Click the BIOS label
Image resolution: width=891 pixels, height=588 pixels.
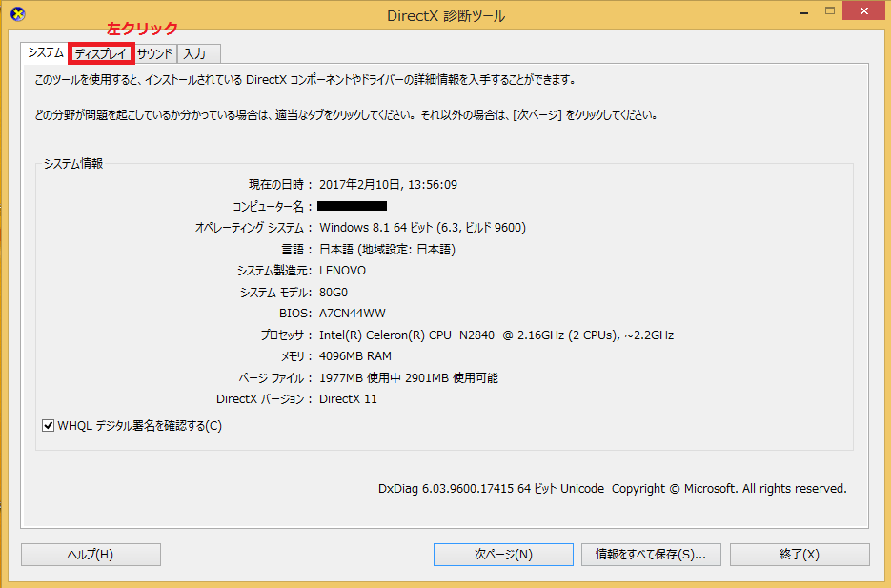[x=295, y=314]
